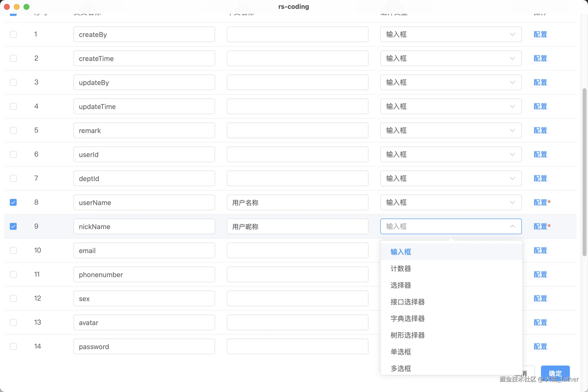
Task: Tick the checkbox for createTime row
Action: [13, 58]
